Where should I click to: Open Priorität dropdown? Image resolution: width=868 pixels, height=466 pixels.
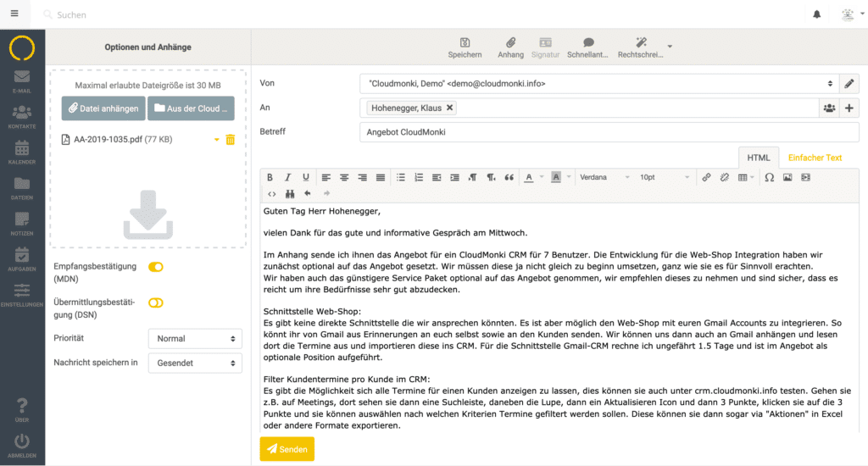point(195,339)
